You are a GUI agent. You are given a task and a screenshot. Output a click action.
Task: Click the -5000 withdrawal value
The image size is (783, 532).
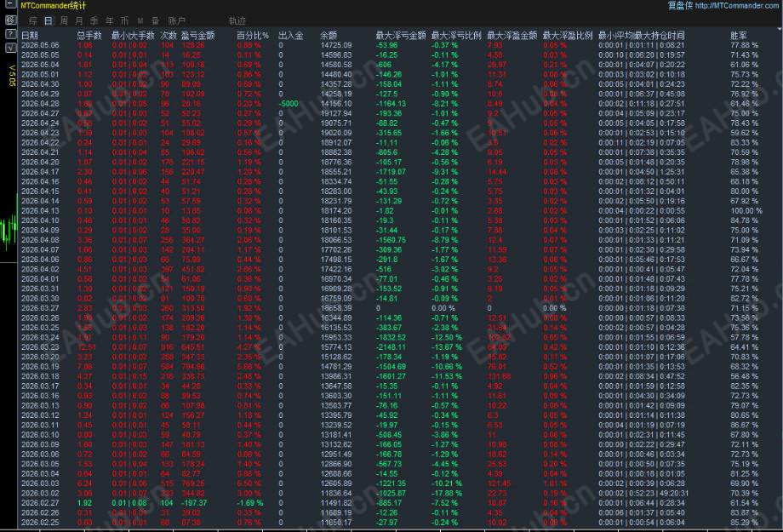point(289,103)
